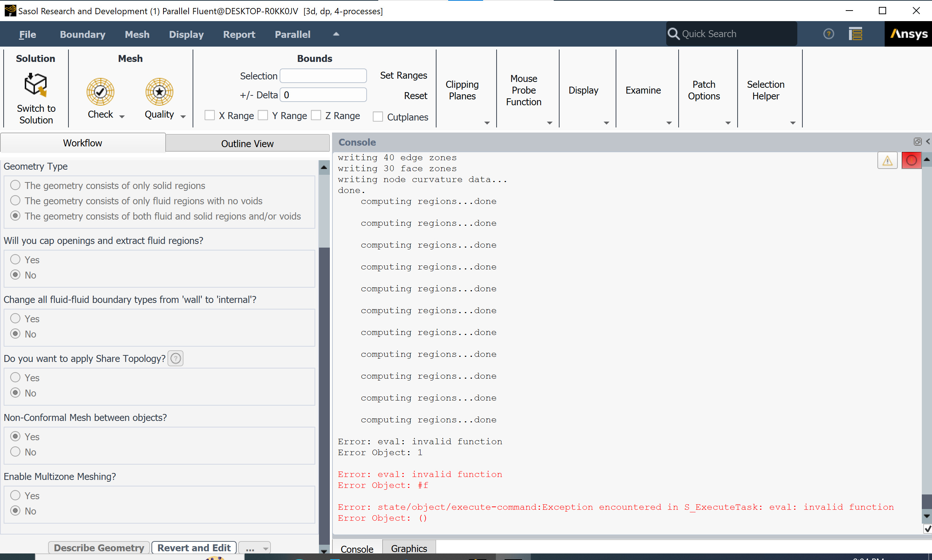Click the Set Ranges button
Viewport: 932px width, 560px height.
pos(403,75)
